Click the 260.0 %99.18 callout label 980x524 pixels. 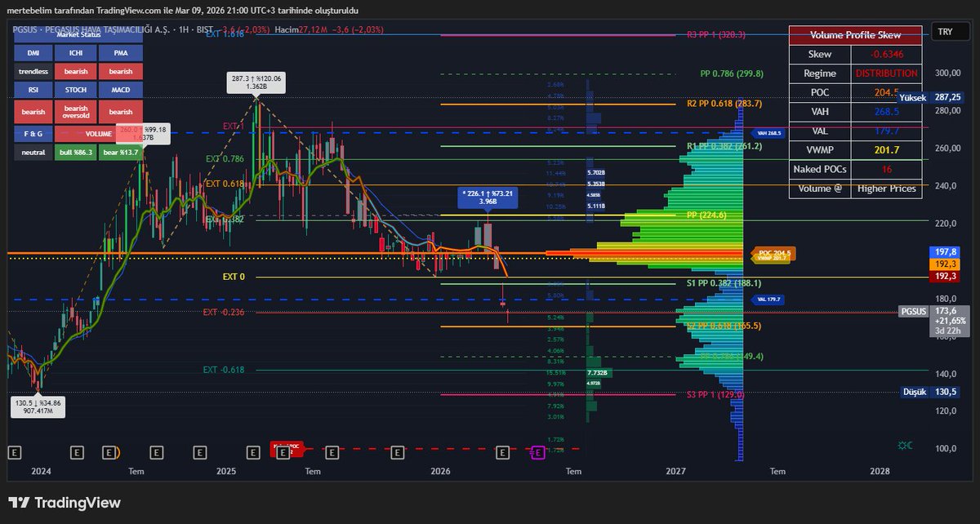[143, 134]
